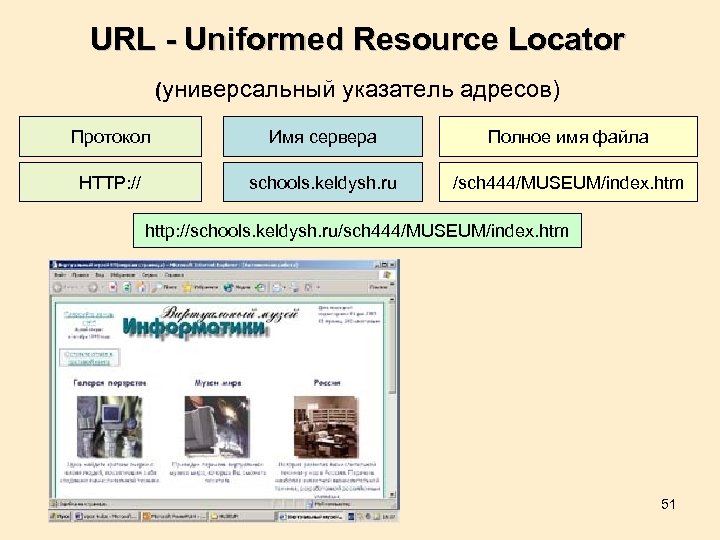
Task: Open the Media (Медиа) toolbar button
Action: pos(237,287)
